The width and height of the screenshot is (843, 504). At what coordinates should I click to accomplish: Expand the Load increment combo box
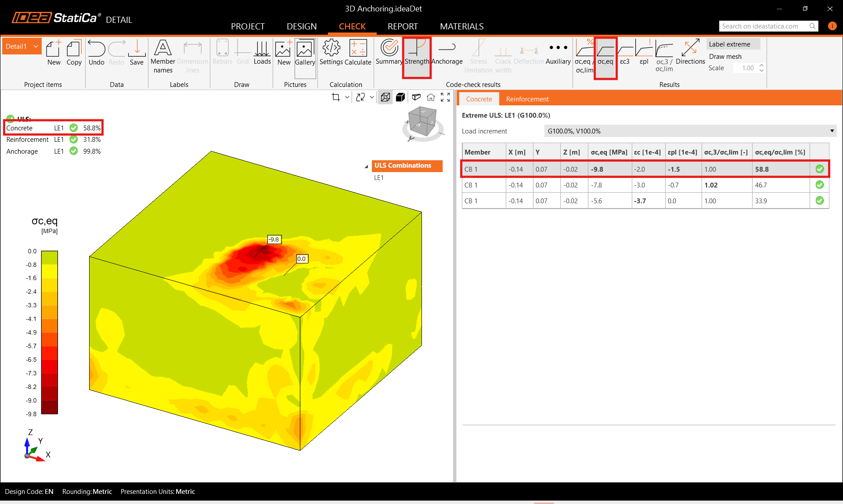click(x=831, y=131)
